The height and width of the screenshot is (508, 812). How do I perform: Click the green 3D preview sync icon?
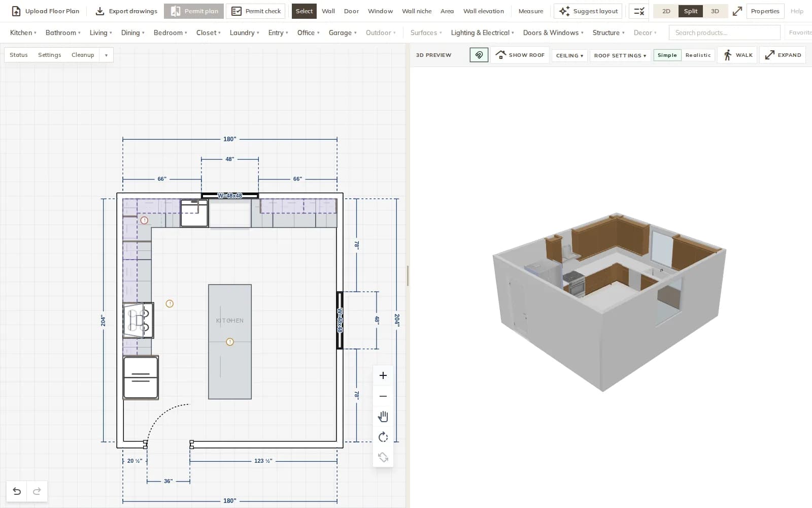coord(479,55)
